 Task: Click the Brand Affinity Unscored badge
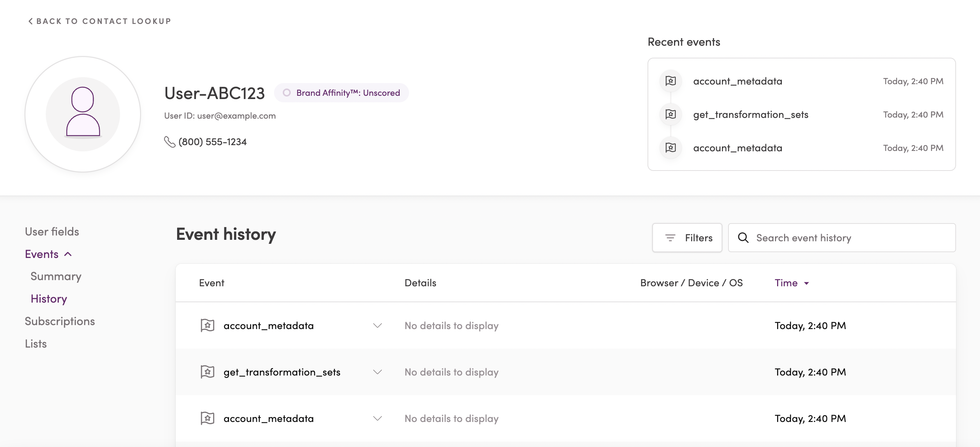[x=341, y=93]
